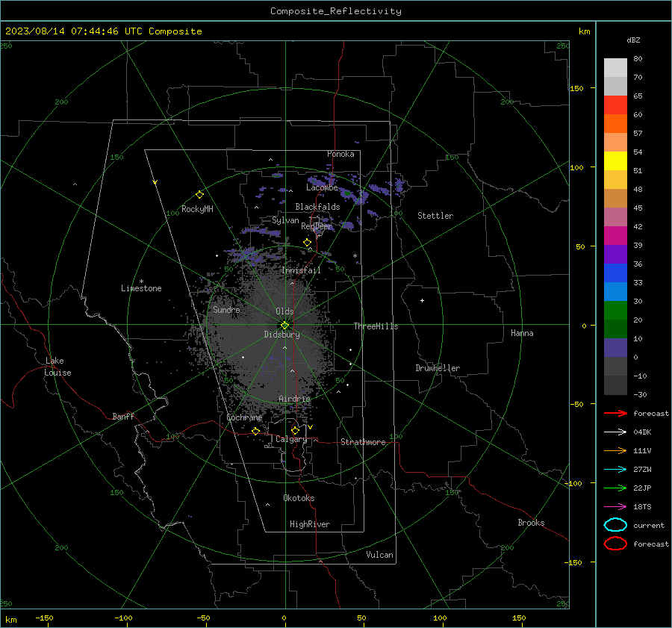This screenshot has height=628, width=672.
Task: Click yellow V marker northeast of Calgary
Action: click(311, 427)
